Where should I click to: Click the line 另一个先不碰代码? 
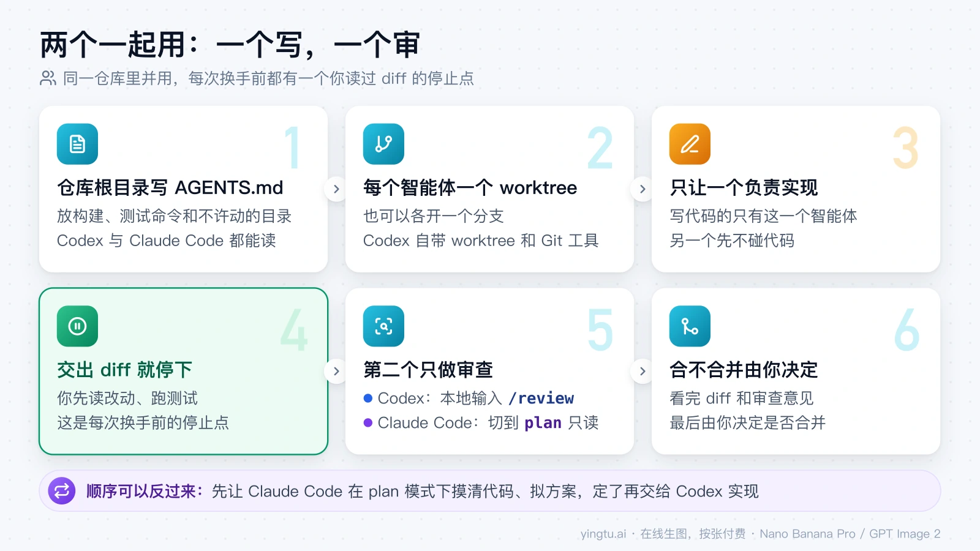point(732,241)
